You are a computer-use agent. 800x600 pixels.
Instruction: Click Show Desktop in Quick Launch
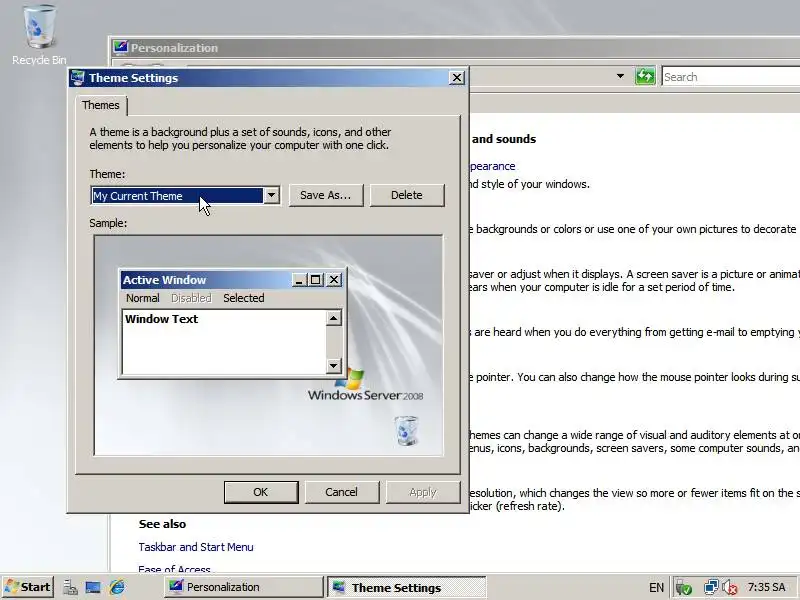(93, 587)
